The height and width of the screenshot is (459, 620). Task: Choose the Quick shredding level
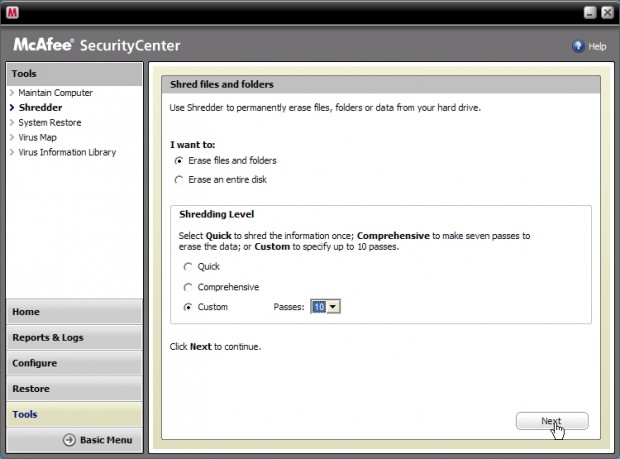(x=188, y=267)
